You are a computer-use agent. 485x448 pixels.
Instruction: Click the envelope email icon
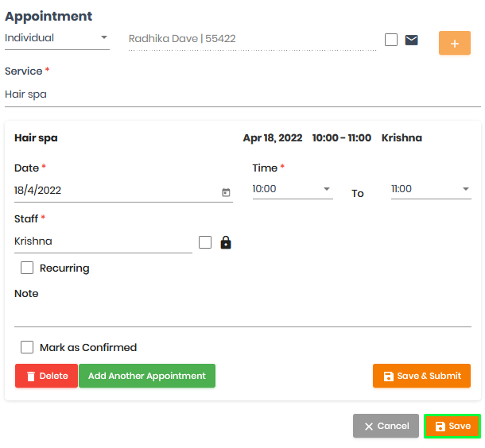(x=411, y=40)
